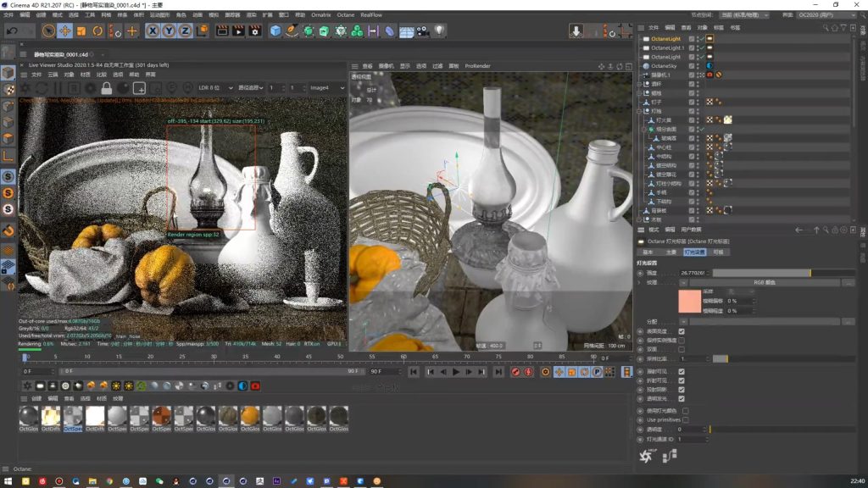Open the LDR 8 位 dropdown
This screenshot has height=488, width=868.
click(214, 88)
